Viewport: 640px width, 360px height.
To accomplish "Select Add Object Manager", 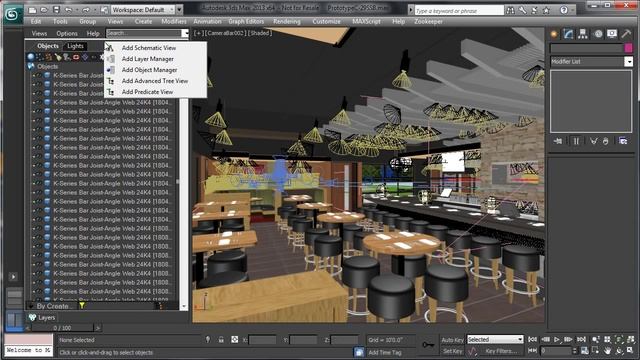I will pos(149,70).
